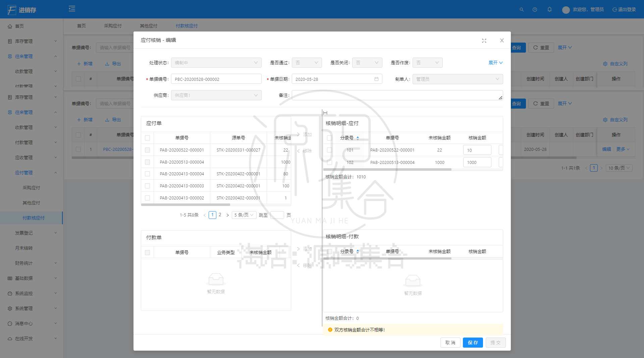
Task: Open the 处理状态 dropdown
Action: tap(216, 63)
